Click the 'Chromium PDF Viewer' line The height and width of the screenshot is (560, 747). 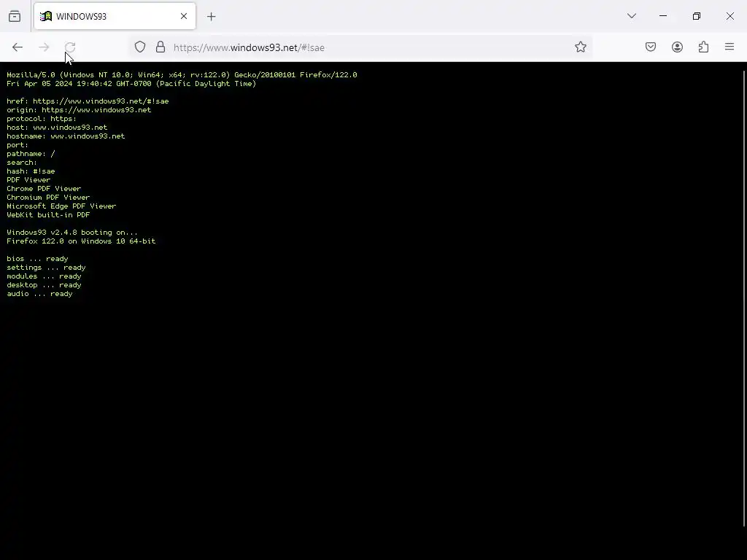pos(48,197)
